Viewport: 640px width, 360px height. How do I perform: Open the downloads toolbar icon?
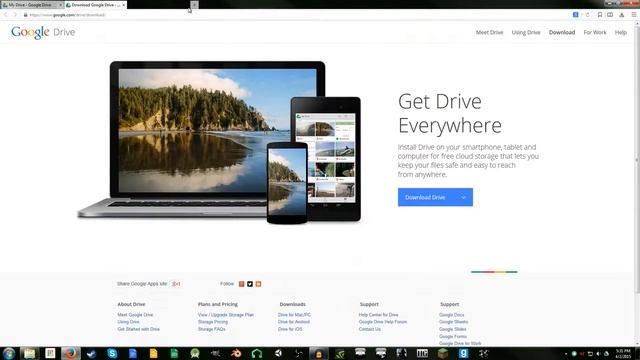tap(622, 15)
